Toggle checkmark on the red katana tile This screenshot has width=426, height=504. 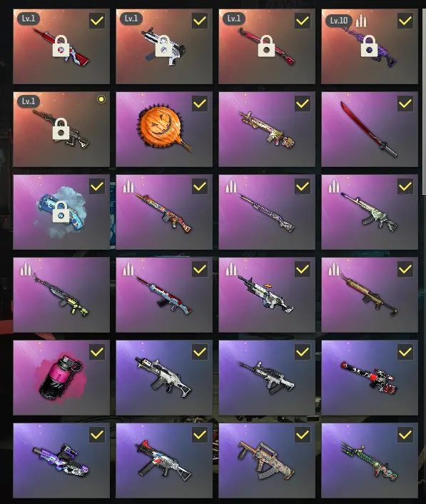[405, 104]
